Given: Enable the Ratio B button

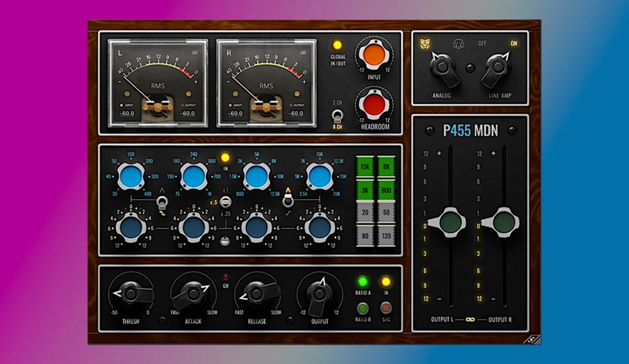Looking at the screenshot, I should (363, 308).
